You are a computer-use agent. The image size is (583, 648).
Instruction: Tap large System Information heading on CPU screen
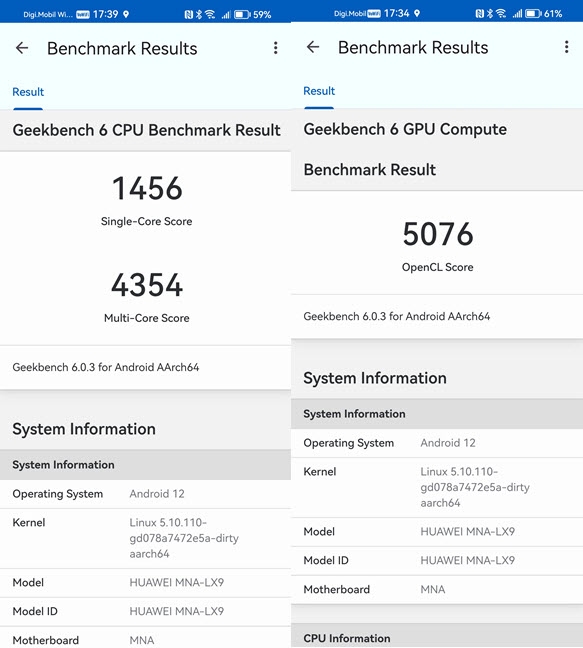click(x=84, y=429)
